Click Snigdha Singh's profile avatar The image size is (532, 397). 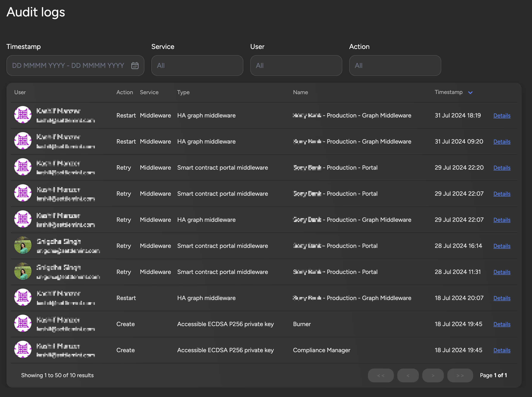pyautogui.click(x=23, y=245)
